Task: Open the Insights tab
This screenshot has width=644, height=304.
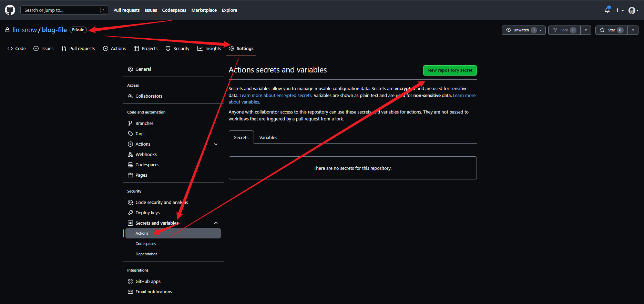Action: coord(209,48)
